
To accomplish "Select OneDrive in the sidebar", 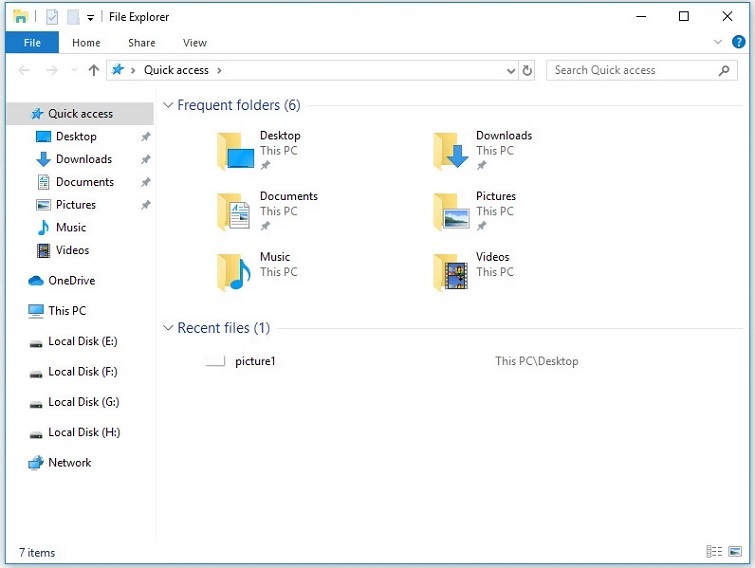I will (x=71, y=281).
